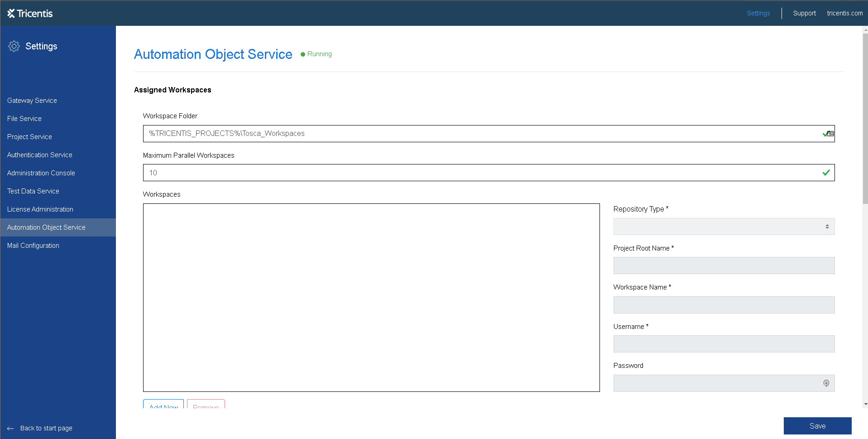Open the Repository Type dropdown
This screenshot has width=868, height=439.
pos(724,227)
